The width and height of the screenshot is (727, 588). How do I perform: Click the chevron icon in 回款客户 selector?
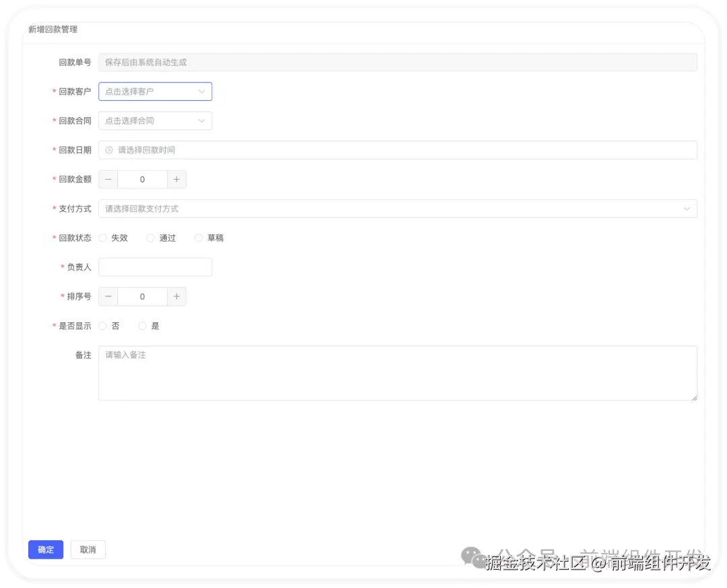coord(201,91)
